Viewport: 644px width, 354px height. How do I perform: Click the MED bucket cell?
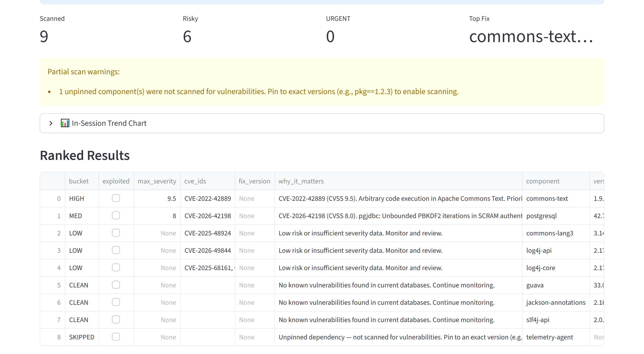coord(82,216)
